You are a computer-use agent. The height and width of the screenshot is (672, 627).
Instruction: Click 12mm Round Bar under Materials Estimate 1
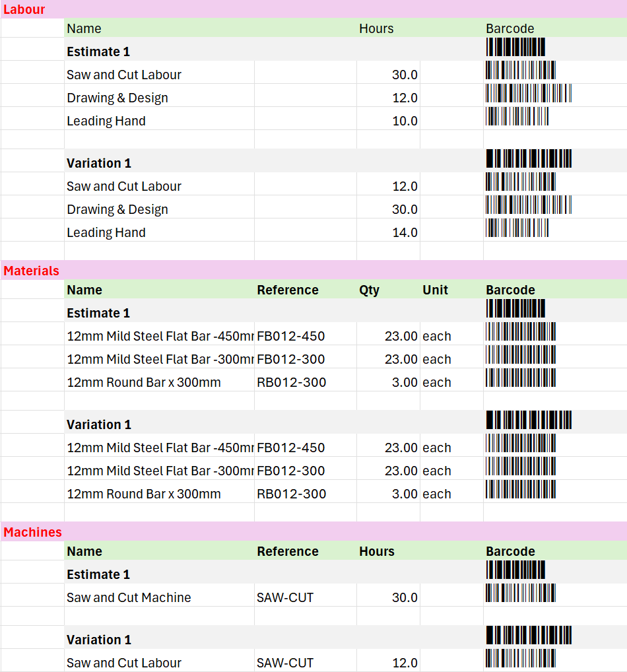pyautogui.click(x=144, y=382)
